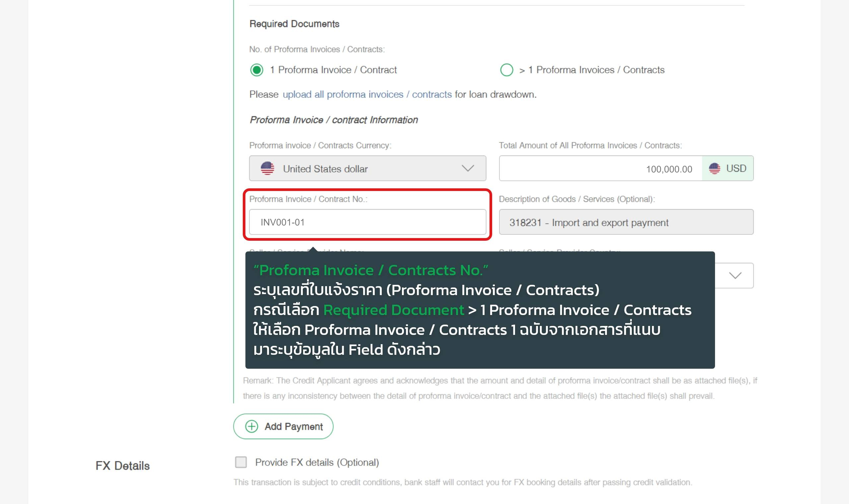The width and height of the screenshot is (849, 504).
Task: Click the Remark text about attached files
Action: coord(499,388)
